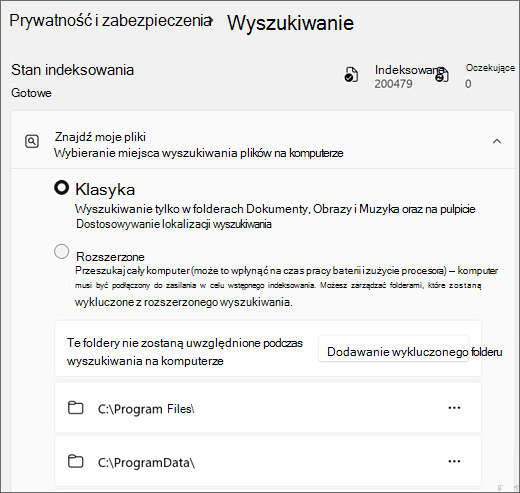Viewport: 520px width, 493px height.
Task: Select the C:\Program Files\ path text
Action: click(146, 409)
